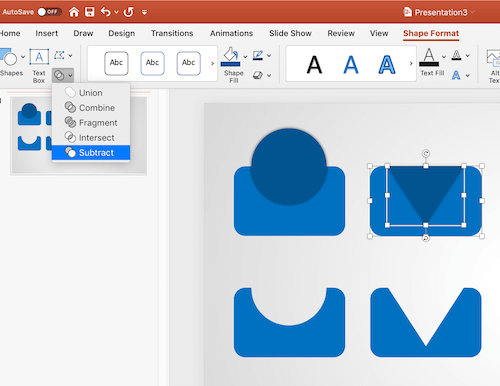This screenshot has width=500, height=386.
Task: Expand the Shapes dropdown arrow
Action: coord(23,57)
